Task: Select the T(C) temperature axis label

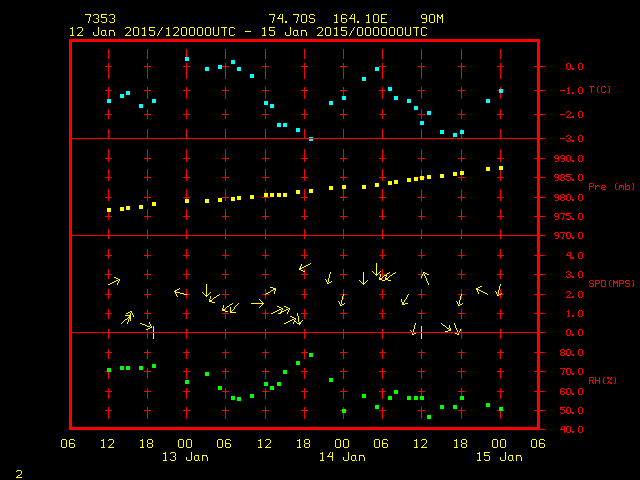Action: (599, 90)
